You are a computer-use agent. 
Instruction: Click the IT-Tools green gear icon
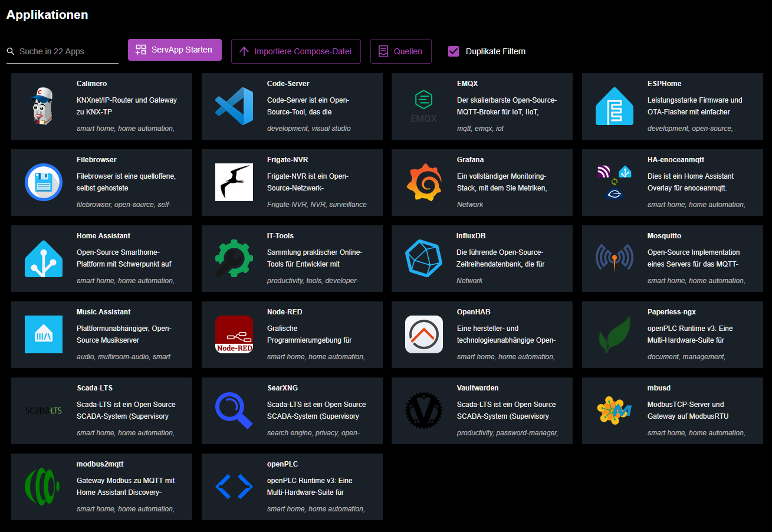tap(234, 258)
